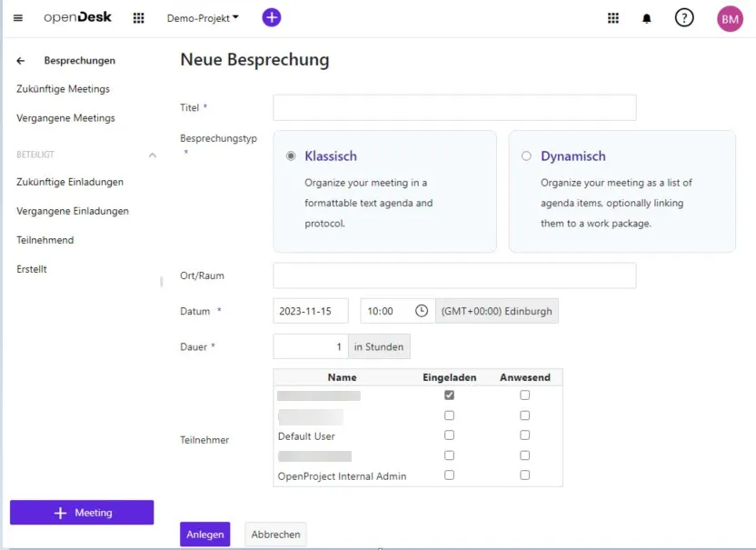Check Eingeladen for Default User
The height and width of the screenshot is (550, 756).
pyautogui.click(x=449, y=435)
